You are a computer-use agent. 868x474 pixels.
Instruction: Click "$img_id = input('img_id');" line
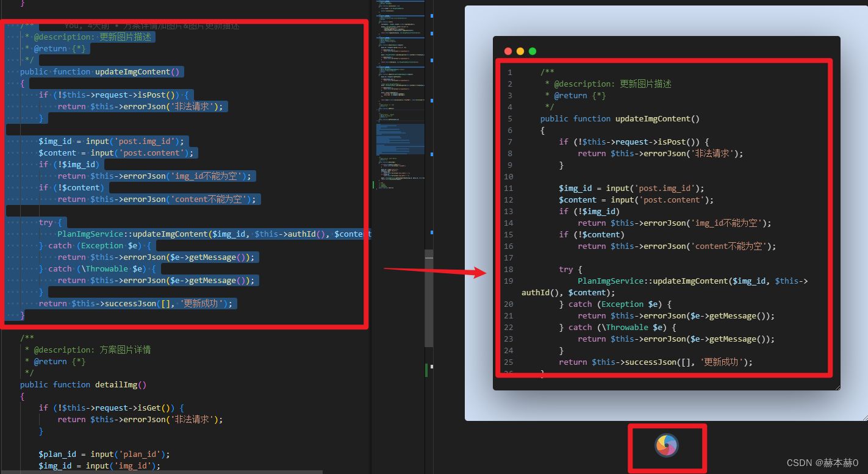point(99,466)
